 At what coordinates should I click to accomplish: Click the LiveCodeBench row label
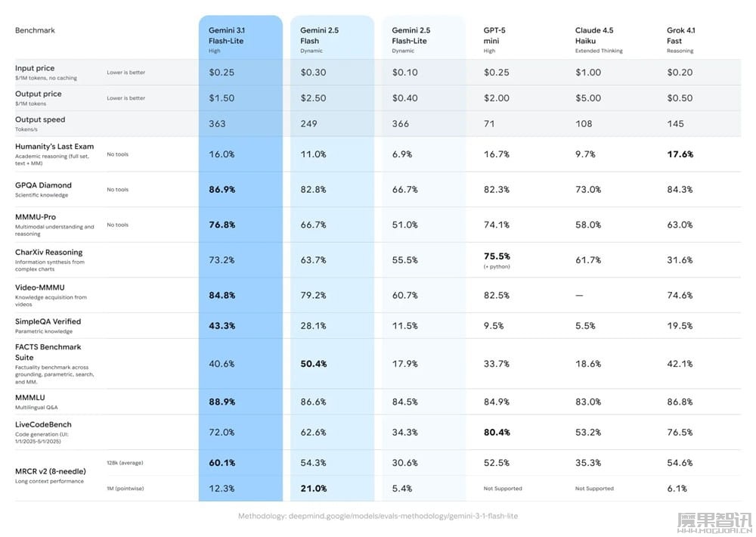[x=43, y=424]
